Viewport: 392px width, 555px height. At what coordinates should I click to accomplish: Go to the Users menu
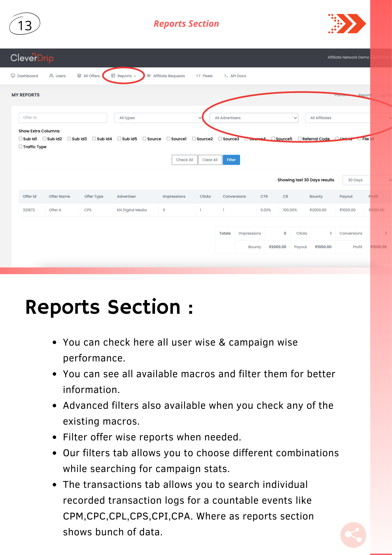pyautogui.click(x=57, y=76)
